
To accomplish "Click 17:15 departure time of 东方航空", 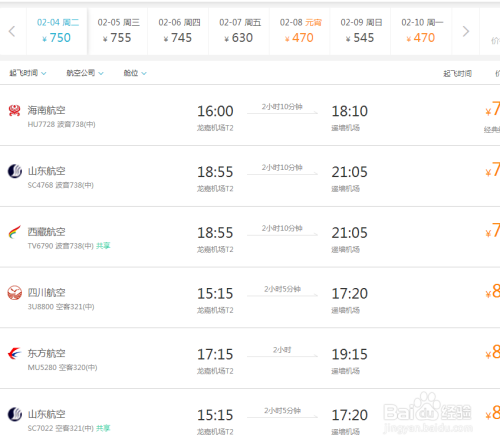I will (x=215, y=354).
